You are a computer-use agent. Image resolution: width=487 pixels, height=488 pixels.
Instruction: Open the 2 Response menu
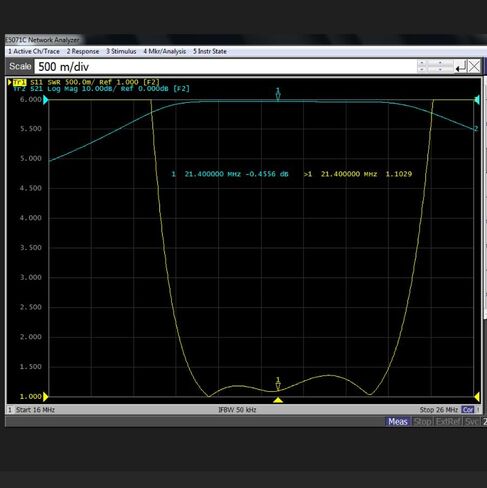click(x=83, y=51)
